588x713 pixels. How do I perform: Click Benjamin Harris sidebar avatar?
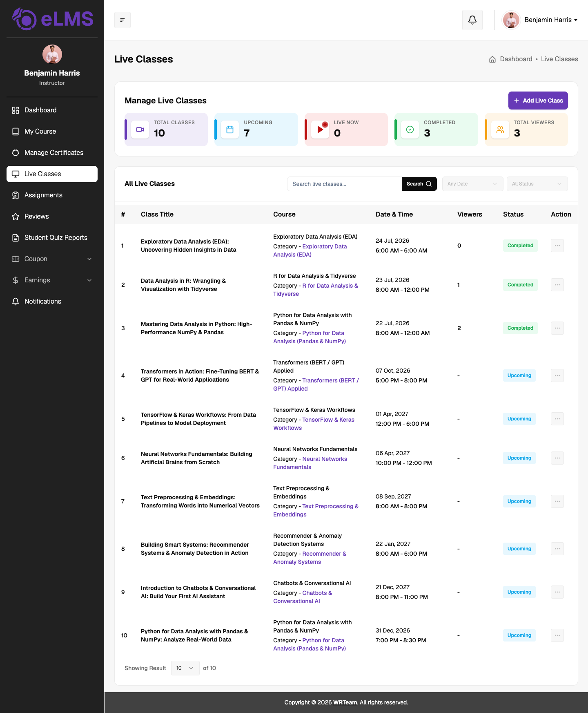(x=52, y=54)
